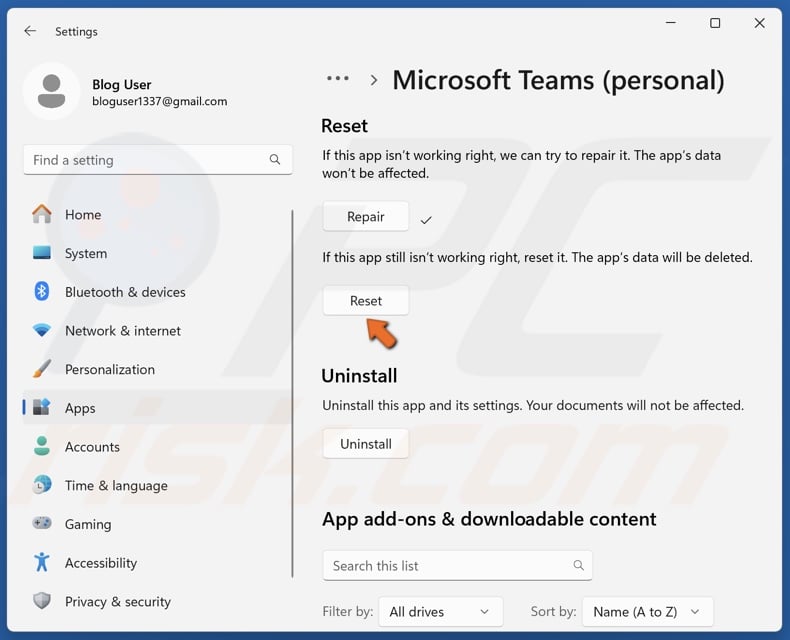This screenshot has width=790, height=640.
Task: Go to Privacy & security
Action: [x=156, y=601]
